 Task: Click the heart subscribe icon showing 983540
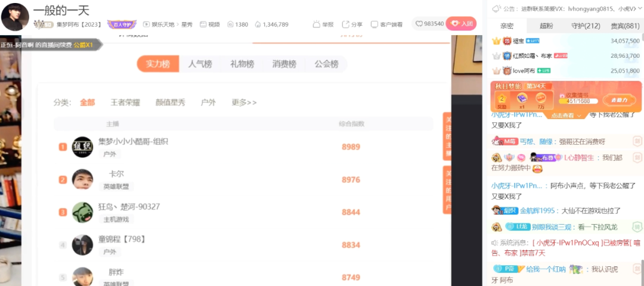click(x=419, y=24)
